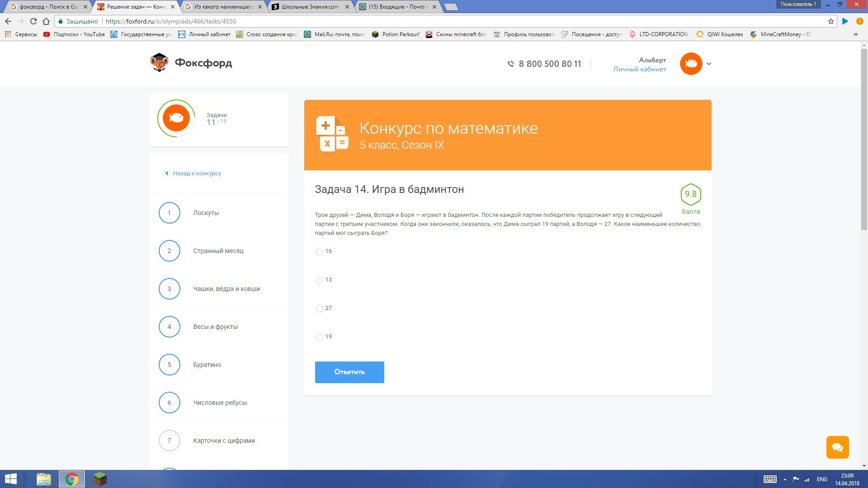Image resolution: width=868 pixels, height=488 pixels.
Task: Open Minecraft from taskbar
Action: (x=99, y=479)
